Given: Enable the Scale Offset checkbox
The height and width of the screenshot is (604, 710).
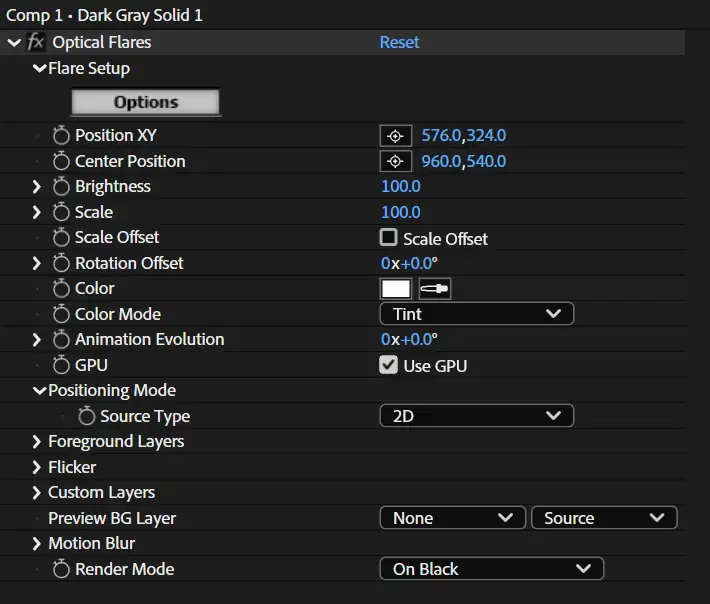Looking at the screenshot, I should click(x=389, y=237).
